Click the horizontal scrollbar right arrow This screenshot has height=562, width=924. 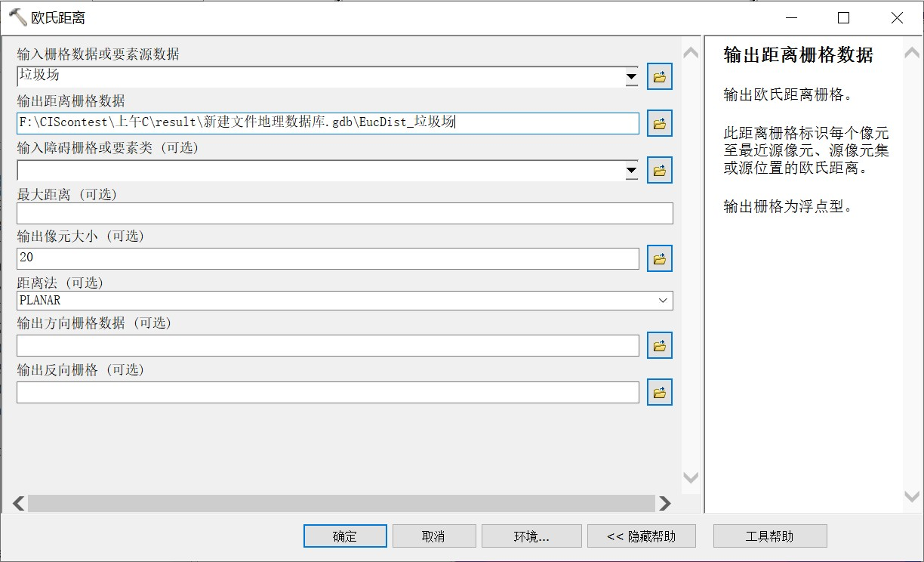pyautogui.click(x=665, y=503)
